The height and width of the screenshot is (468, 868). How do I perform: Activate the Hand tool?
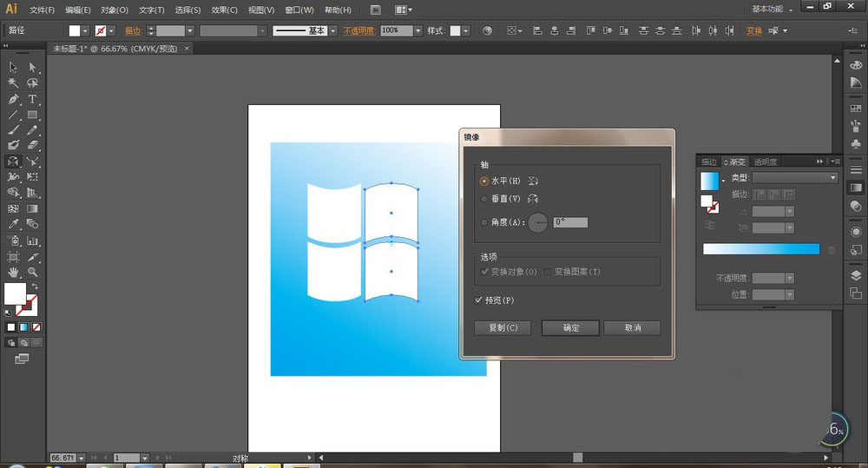click(x=13, y=272)
